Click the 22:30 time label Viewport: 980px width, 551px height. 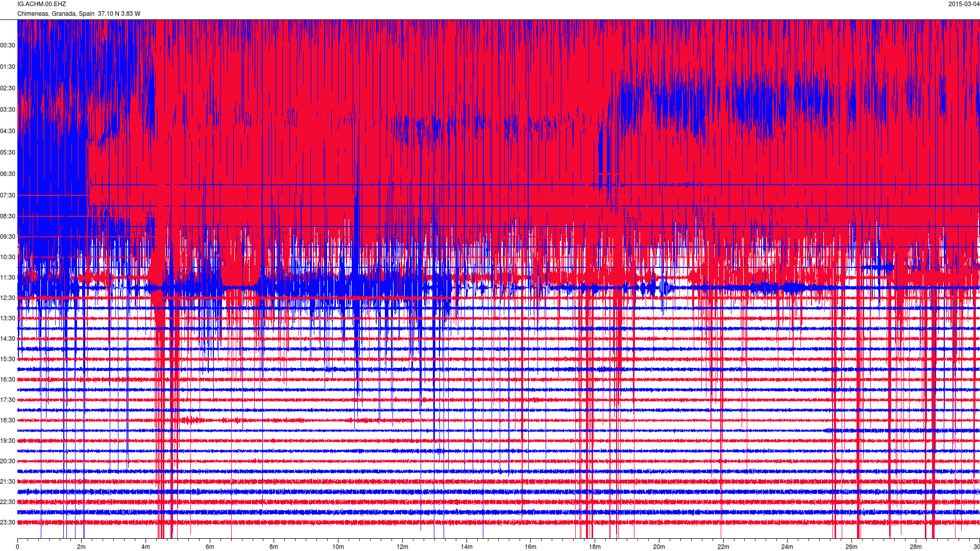coord(8,502)
